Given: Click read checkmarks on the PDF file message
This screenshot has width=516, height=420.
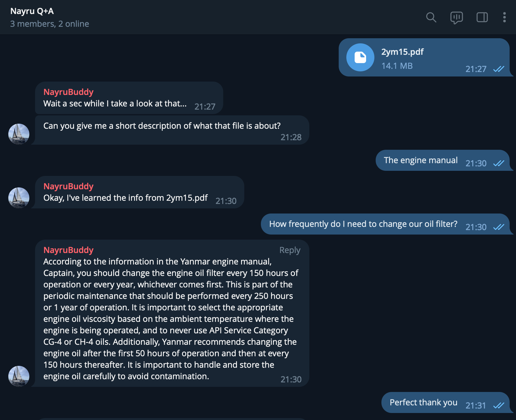Looking at the screenshot, I should (x=498, y=69).
